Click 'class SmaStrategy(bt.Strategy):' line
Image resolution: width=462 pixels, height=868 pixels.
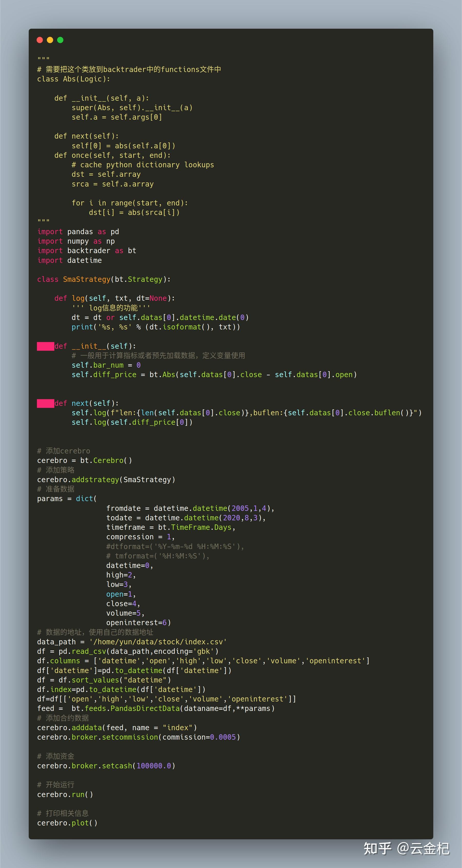[104, 279]
